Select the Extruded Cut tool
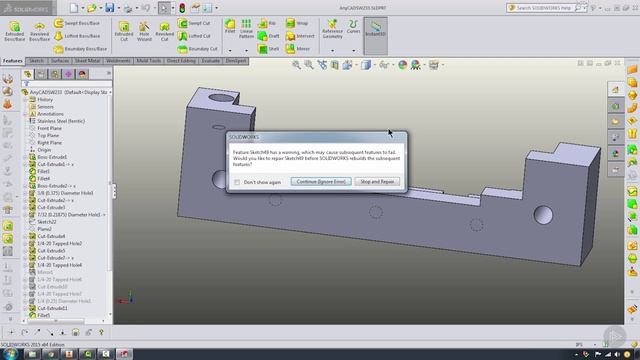Screen dimensions: 640x360 point(124,31)
